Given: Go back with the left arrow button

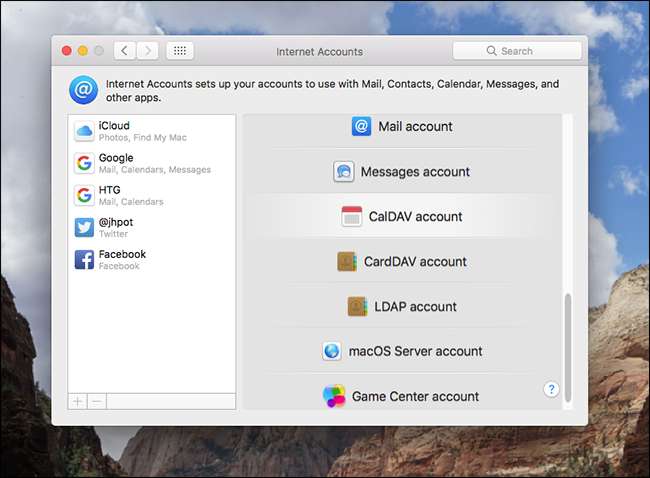Looking at the screenshot, I should (x=124, y=51).
